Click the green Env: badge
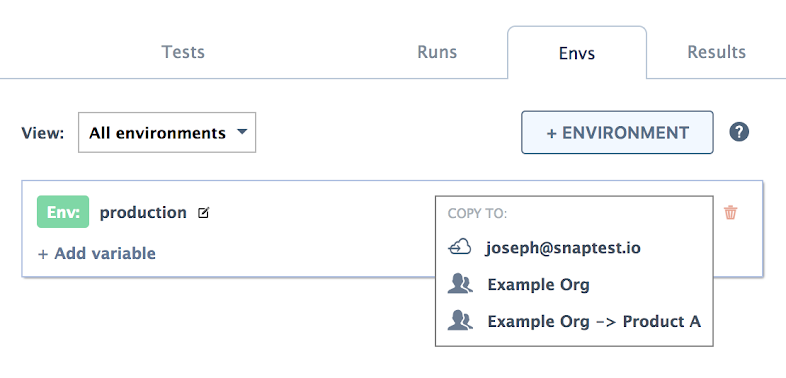 click(63, 212)
